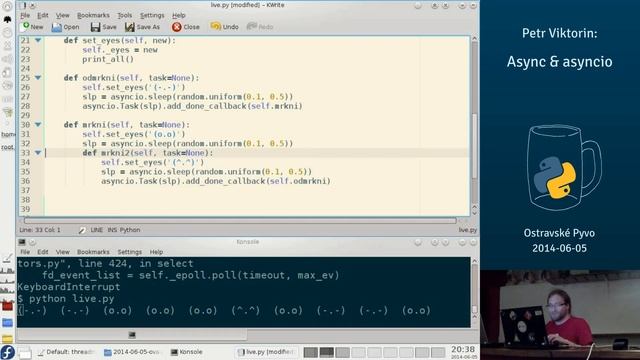Open Konsole Settings menu
This screenshot has height=360, width=640.
(129, 252)
